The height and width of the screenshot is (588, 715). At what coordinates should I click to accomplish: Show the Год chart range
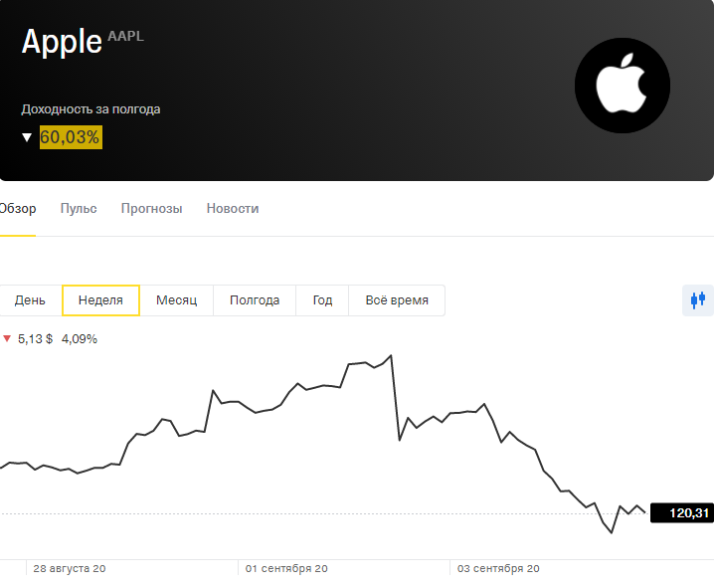point(322,300)
